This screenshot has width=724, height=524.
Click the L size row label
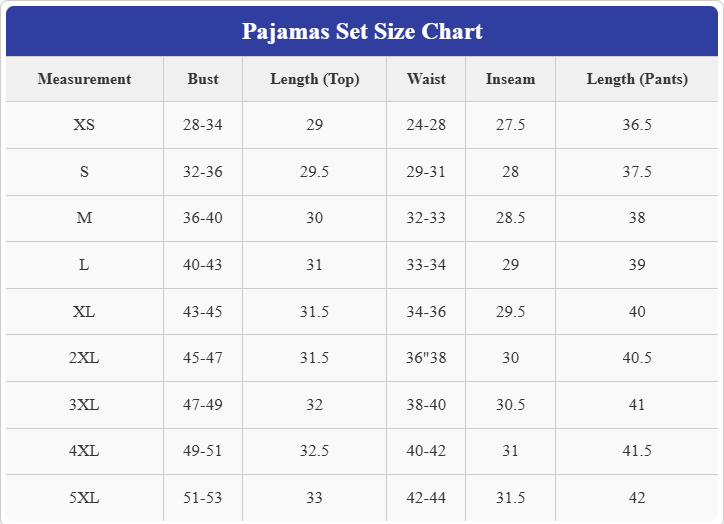pos(84,265)
